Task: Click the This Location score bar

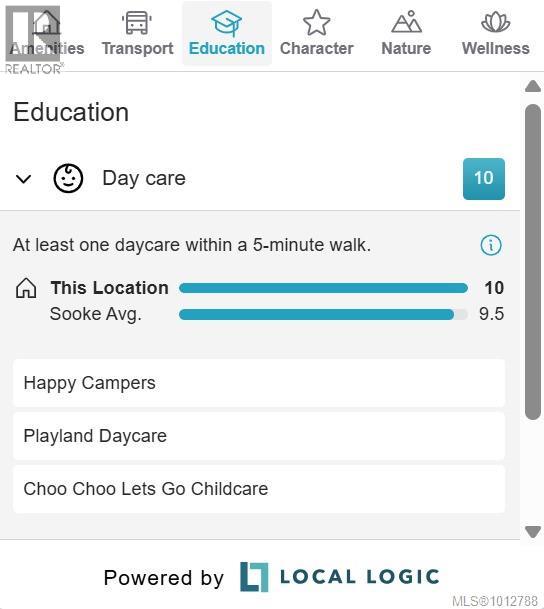Action: coord(323,288)
